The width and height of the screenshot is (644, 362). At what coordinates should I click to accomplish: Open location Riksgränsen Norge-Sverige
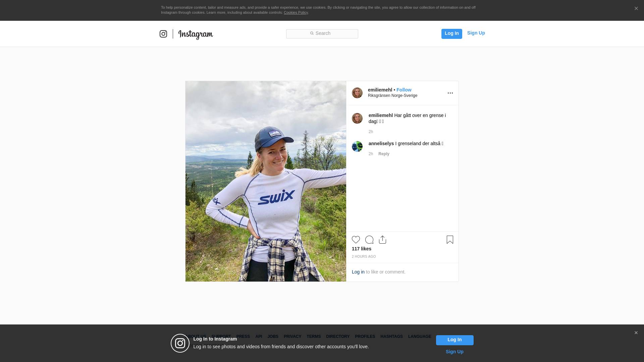[392, 96]
